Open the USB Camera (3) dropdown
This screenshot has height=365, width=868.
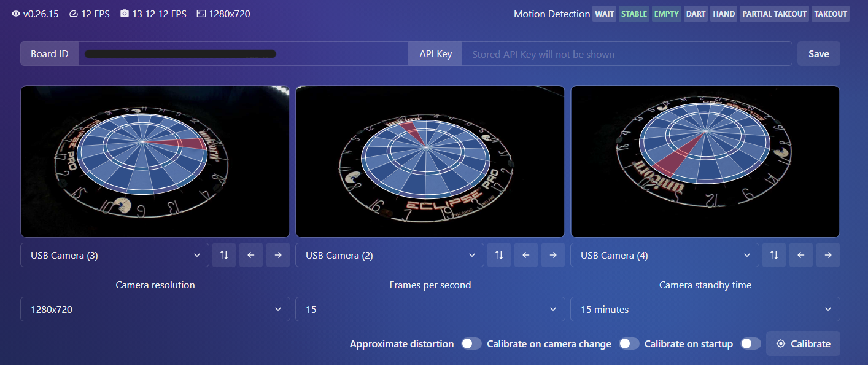[x=115, y=255]
